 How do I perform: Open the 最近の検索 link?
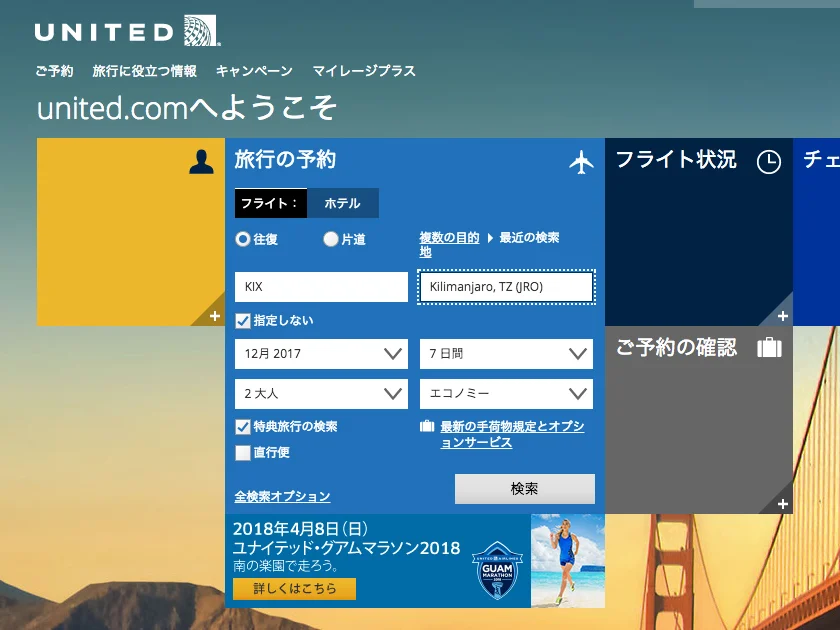[x=529, y=237]
